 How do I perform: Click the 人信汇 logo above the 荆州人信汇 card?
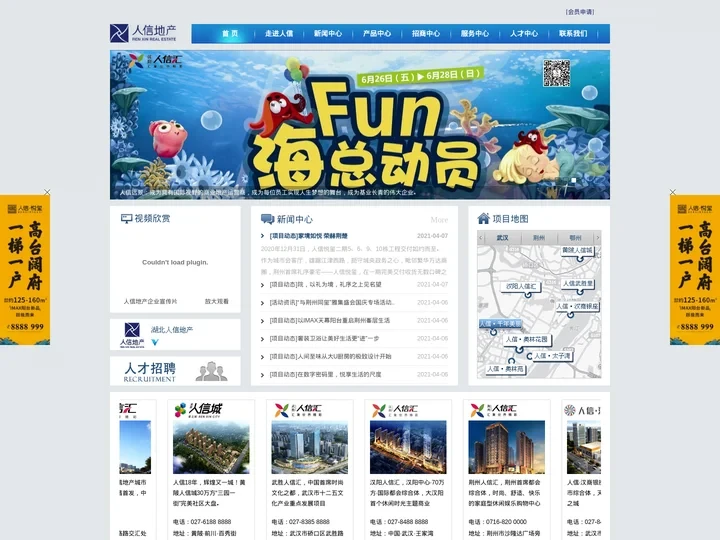[x=494, y=410]
